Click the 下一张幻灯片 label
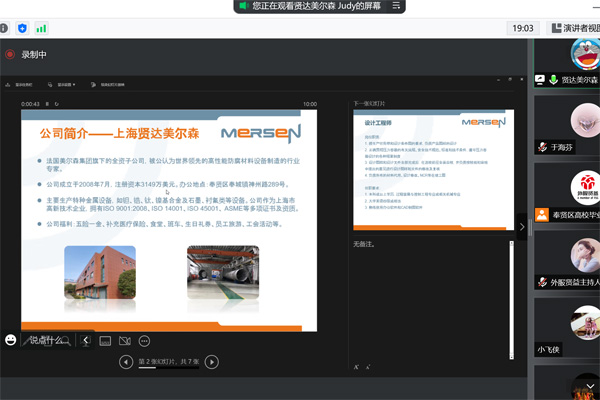Screen dimensions: 600x400 (x=369, y=103)
